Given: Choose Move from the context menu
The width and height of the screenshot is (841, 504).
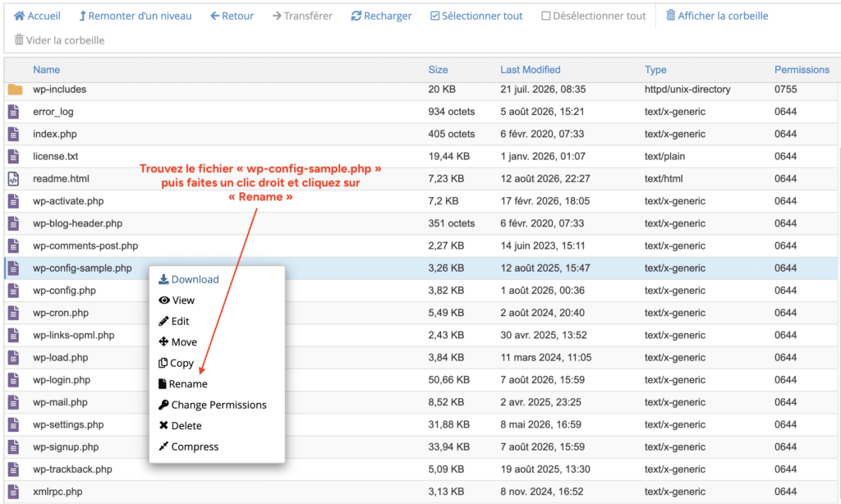Looking at the screenshot, I should [177, 342].
